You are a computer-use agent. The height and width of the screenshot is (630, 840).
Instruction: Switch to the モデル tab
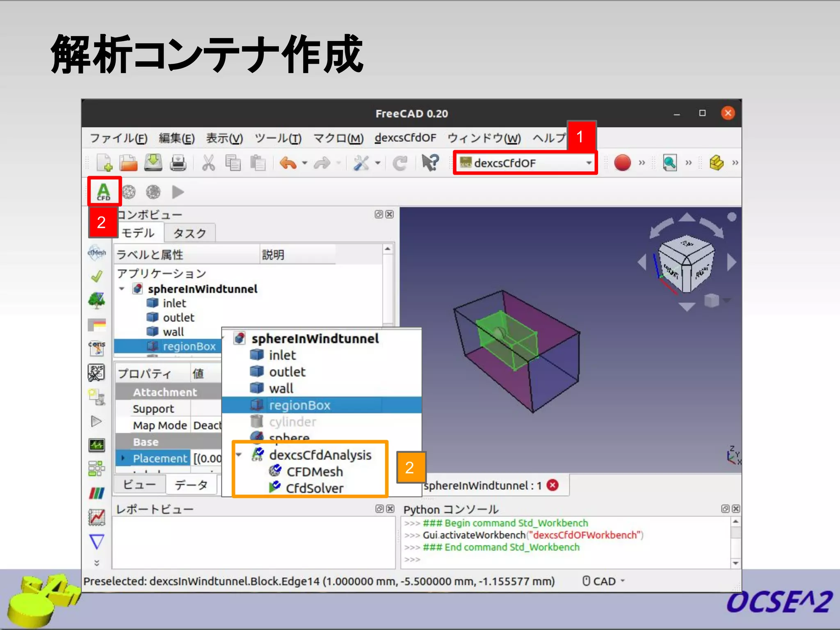[x=138, y=233]
